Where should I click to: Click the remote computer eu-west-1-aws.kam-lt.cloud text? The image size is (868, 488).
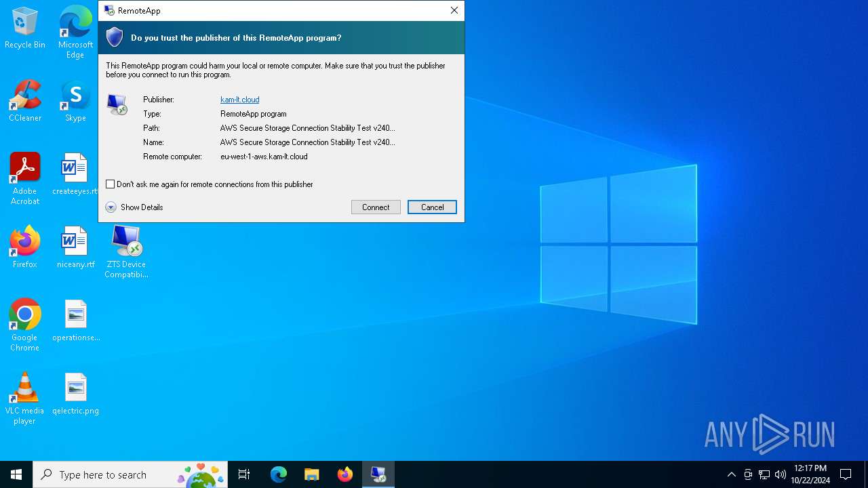point(264,157)
